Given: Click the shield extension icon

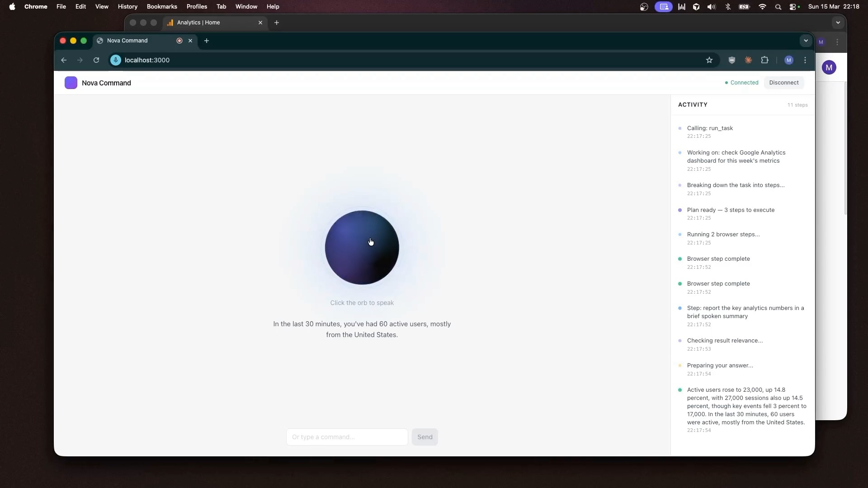Looking at the screenshot, I should coord(731,60).
